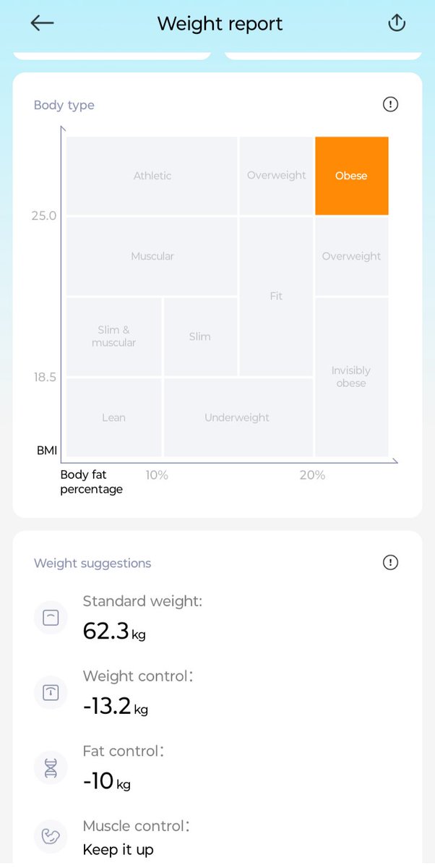The height and width of the screenshot is (868, 435).
Task: Tap the Invisibly obese cell
Action: coord(351,377)
